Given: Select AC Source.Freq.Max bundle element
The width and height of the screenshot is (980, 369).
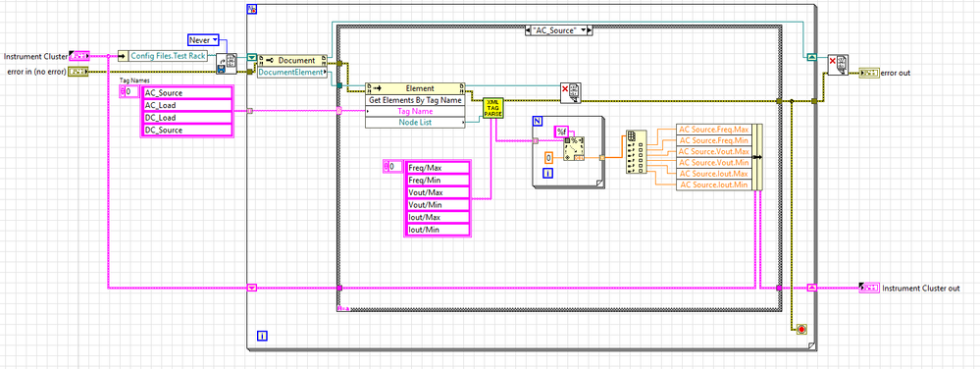Looking at the screenshot, I should pos(713,129).
